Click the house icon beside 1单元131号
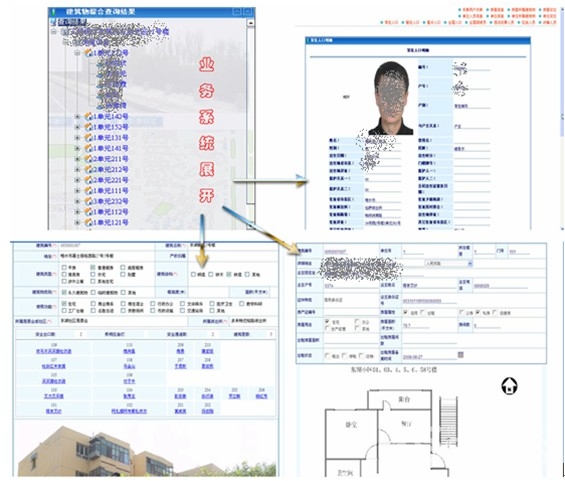This screenshot has height=481, width=565. tap(88, 138)
